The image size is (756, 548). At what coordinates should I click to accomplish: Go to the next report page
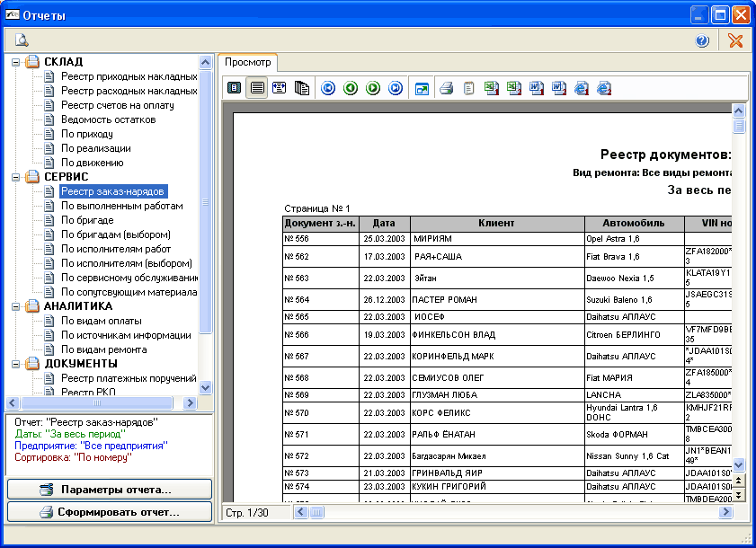(x=373, y=88)
